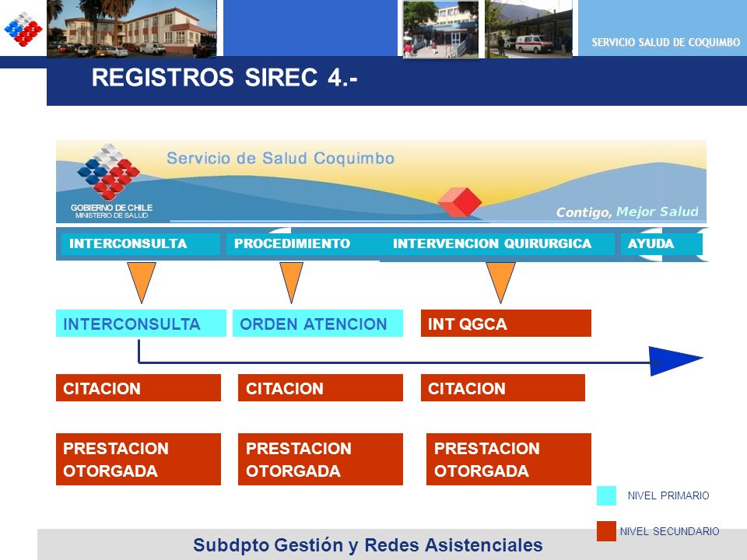Click the red cube in the banner
This screenshot has width=747, height=560.
pyautogui.click(x=459, y=202)
